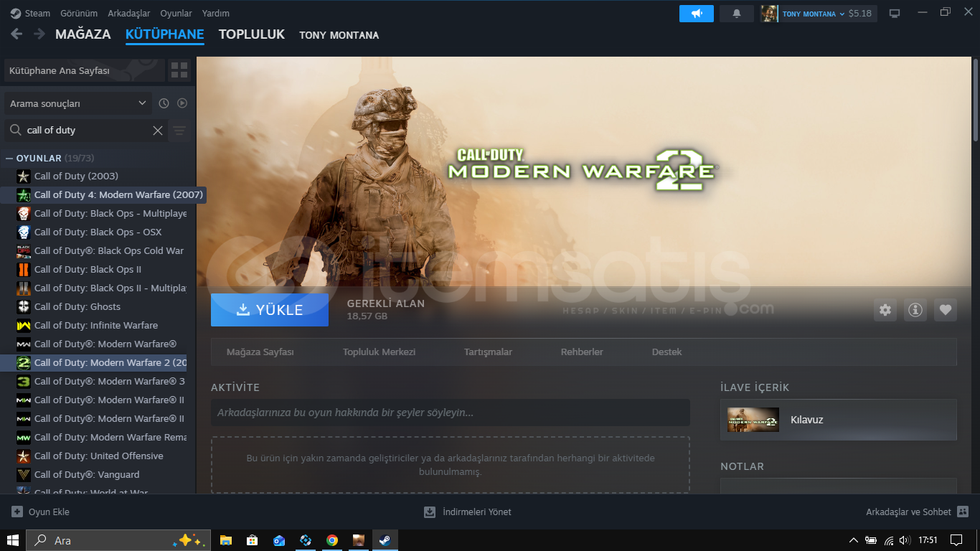Show game information icon
980x551 pixels.
pos(915,310)
